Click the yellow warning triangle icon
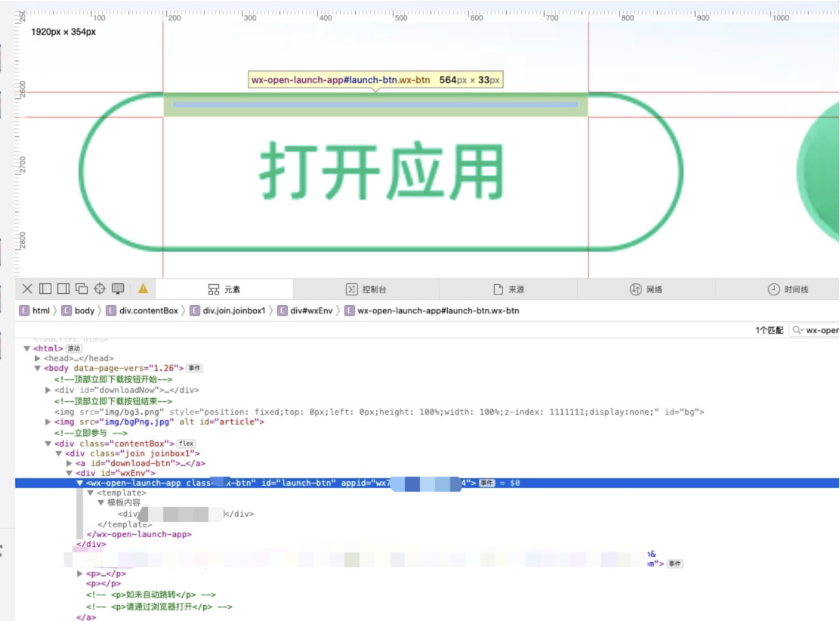Viewport: 840px width, 621px height. 143,289
